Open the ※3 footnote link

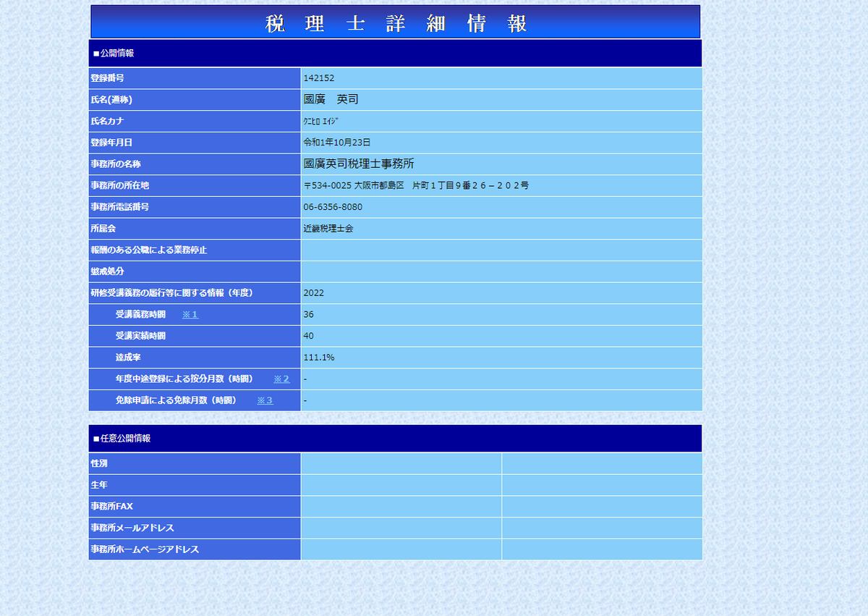tap(265, 400)
